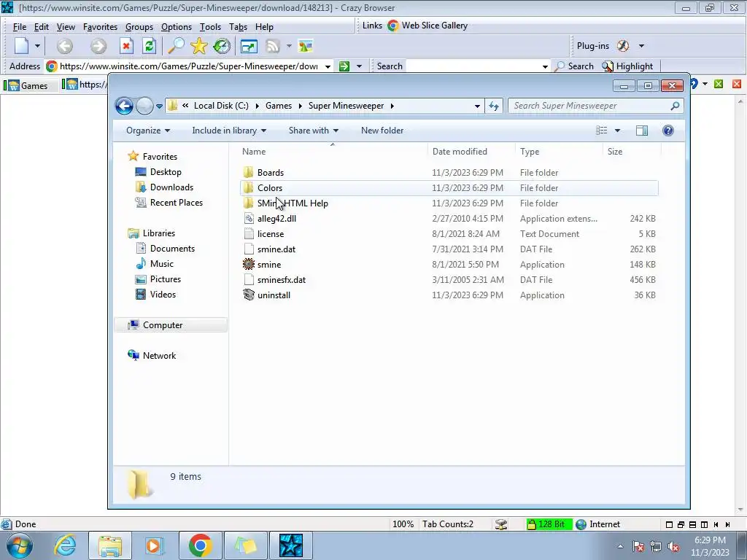The height and width of the screenshot is (560, 747).
Task: Click the Search button next to the search field
Action: click(x=575, y=66)
